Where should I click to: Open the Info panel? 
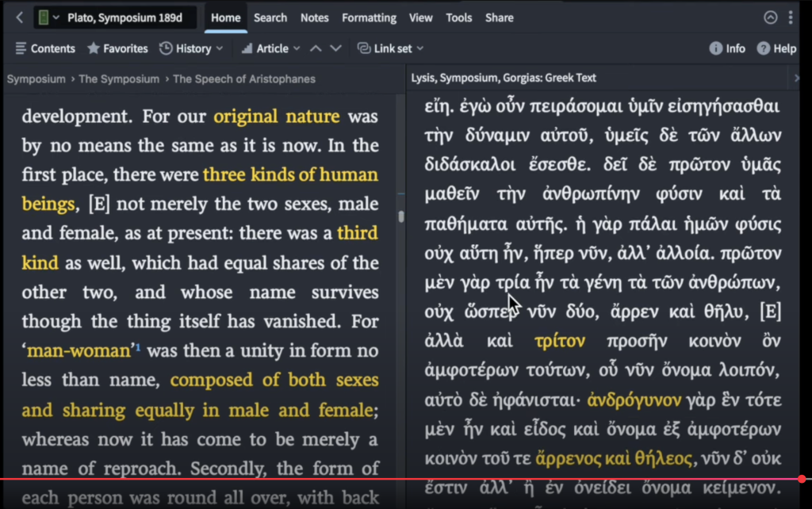click(727, 48)
